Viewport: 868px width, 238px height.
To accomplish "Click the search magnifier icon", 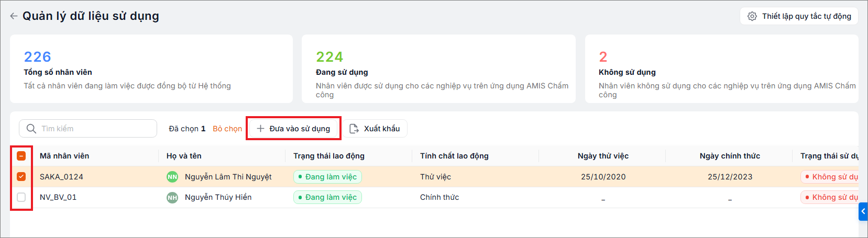I will click(x=31, y=129).
